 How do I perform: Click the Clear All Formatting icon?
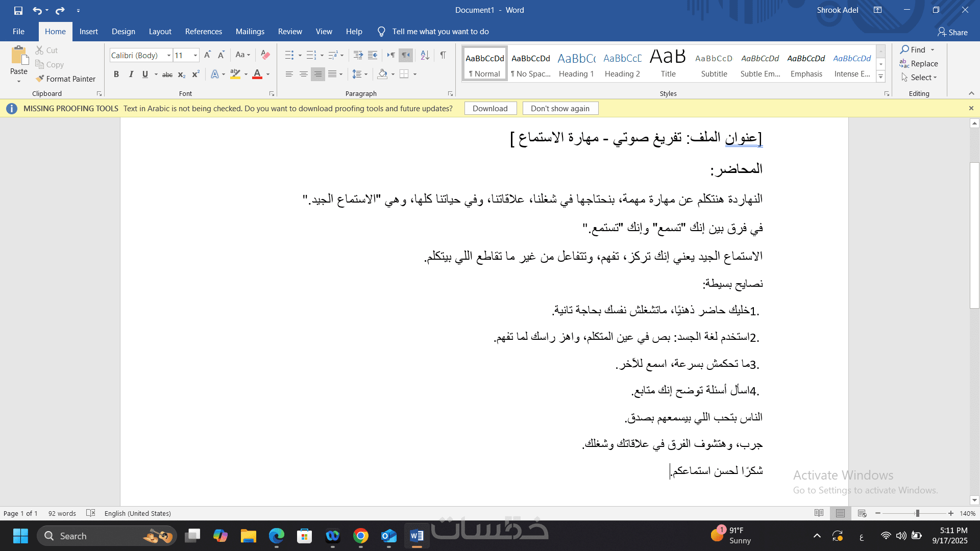point(265,55)
